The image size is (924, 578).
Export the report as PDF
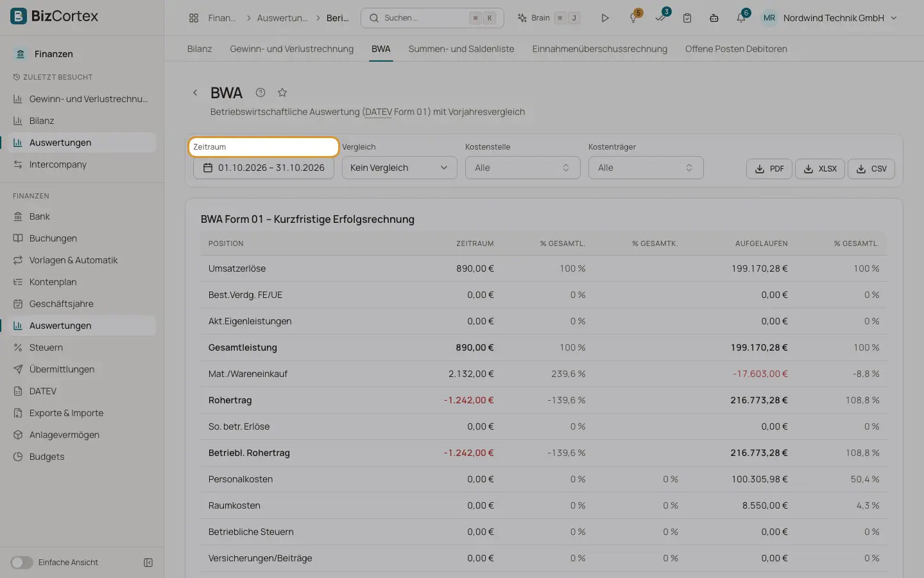769,169
